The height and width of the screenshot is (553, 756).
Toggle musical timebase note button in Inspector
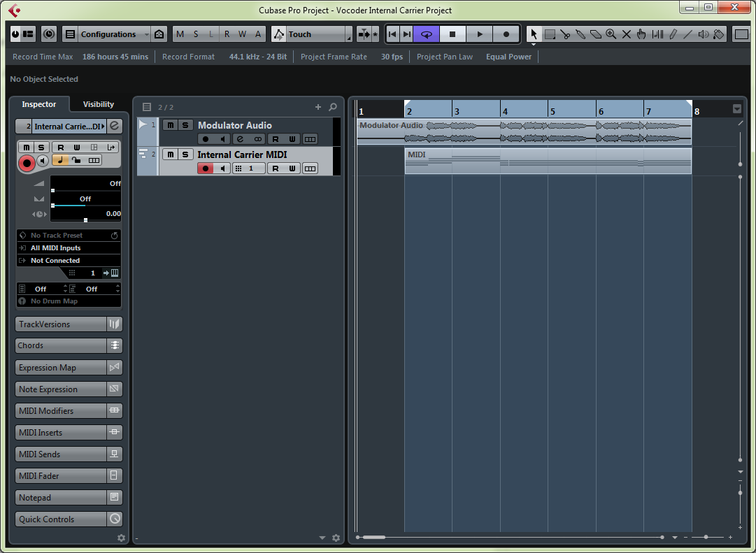click(60, 160)
